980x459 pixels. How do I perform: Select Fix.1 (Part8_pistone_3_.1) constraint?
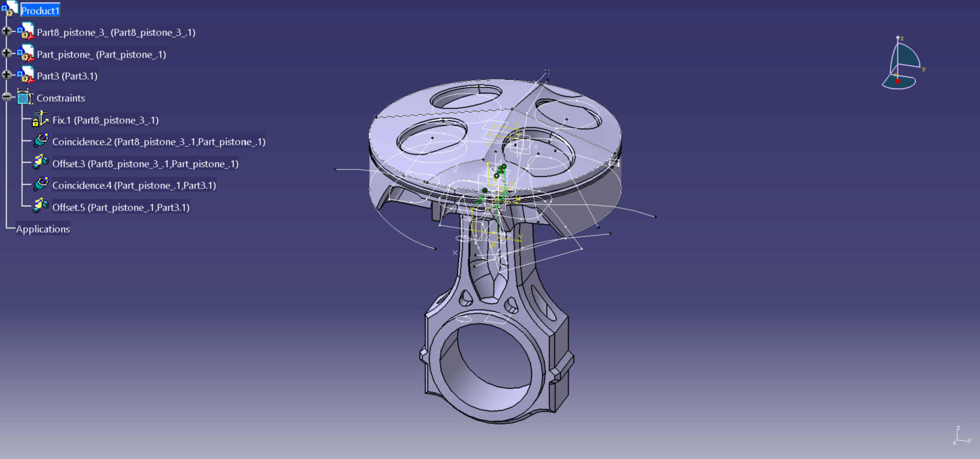tap(105, 120)
